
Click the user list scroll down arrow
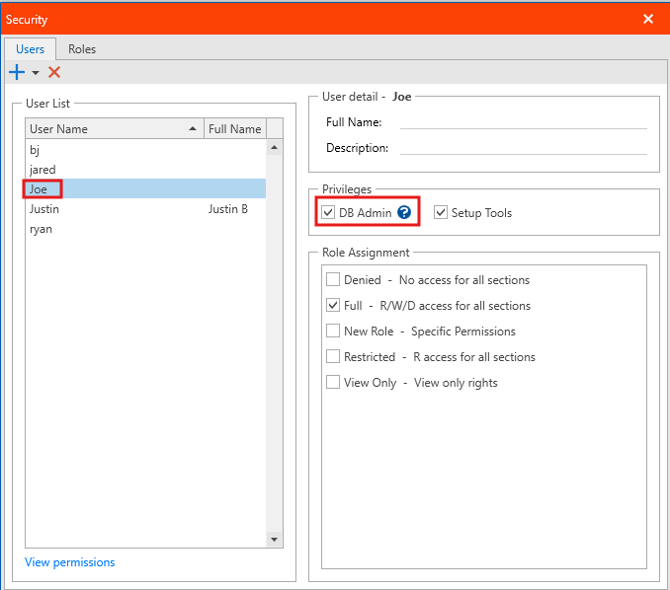[275, 540]
